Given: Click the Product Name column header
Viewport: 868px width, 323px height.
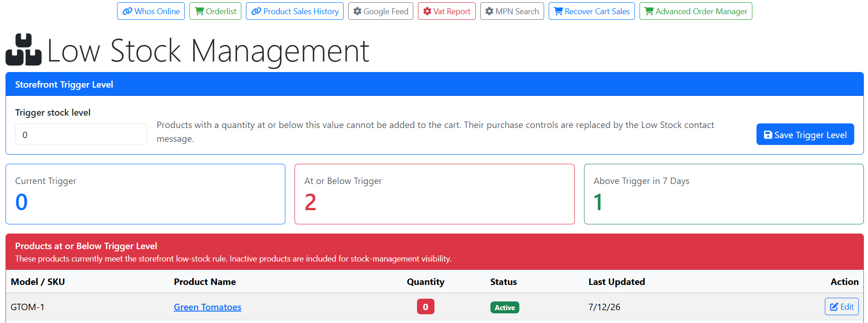Looking at the screenshot, I should 205,282.
